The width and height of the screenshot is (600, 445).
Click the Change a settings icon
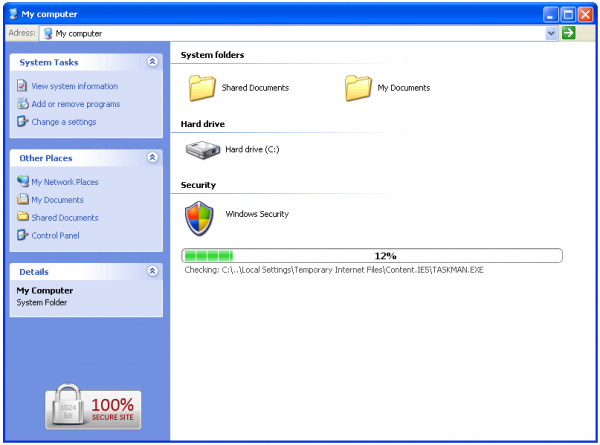pos(23,121)
